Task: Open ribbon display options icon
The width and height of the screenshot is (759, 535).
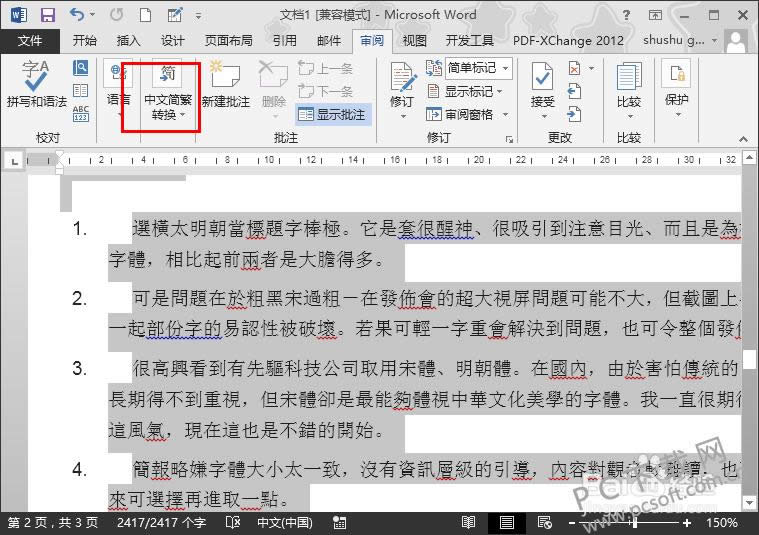Action: tap(655, 15)
